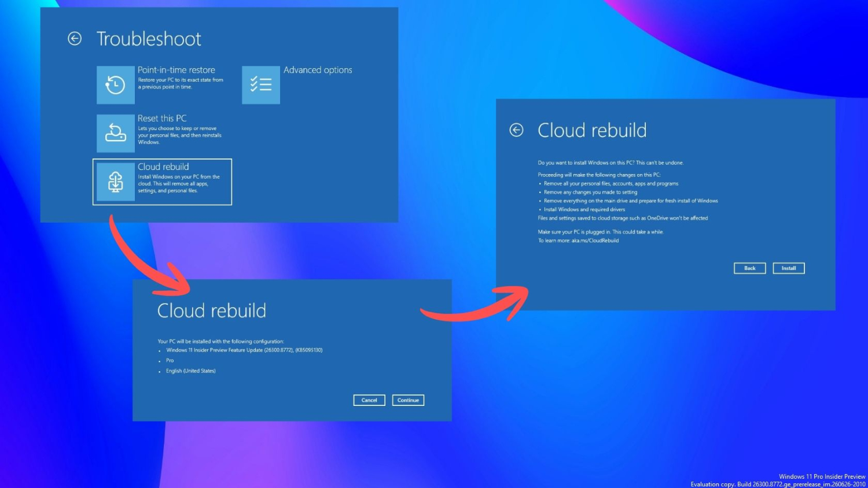Open the aka.ms/CloudRebuild learn more link

click(595, 241)
